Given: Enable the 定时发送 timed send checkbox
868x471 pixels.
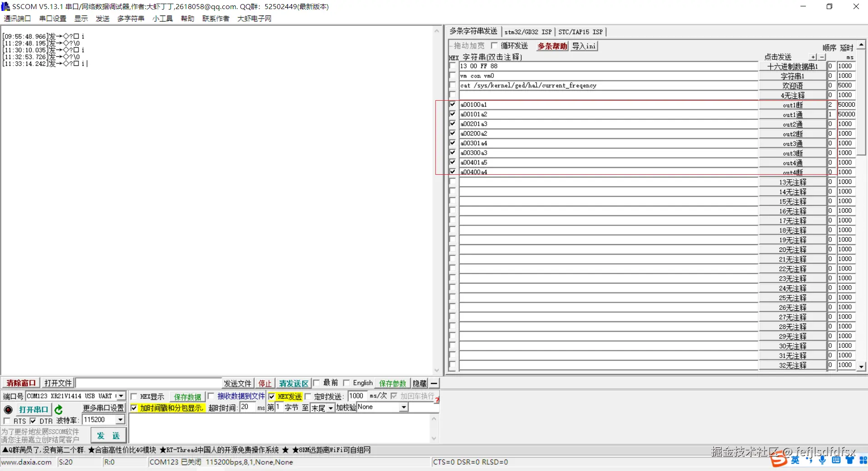Looking at the screenshot, I should (x=308, y=396).
